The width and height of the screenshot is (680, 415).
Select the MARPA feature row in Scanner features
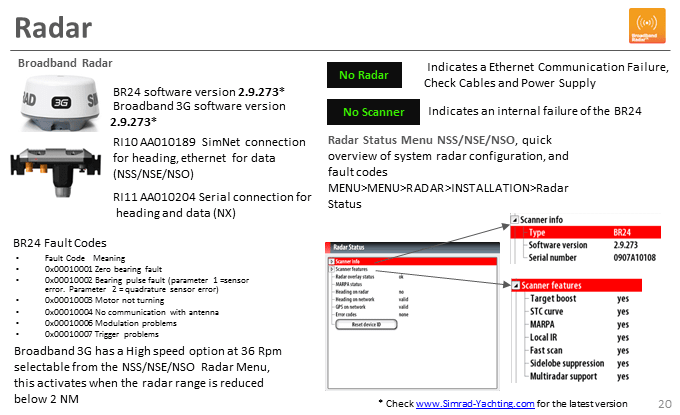[x=577, y=324]
